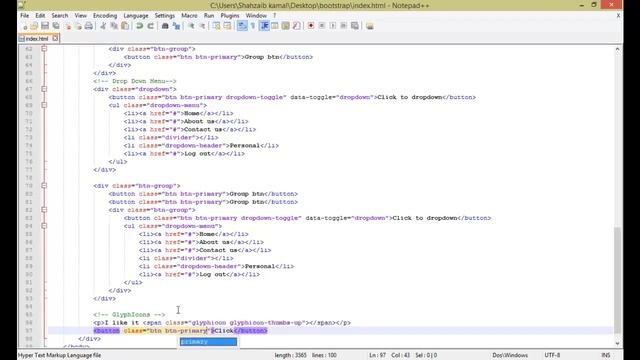This screenshot has height=360, width=640.
Task: Toggle Show All Characters pilcrow icon
Action: [x=253, y=26]
